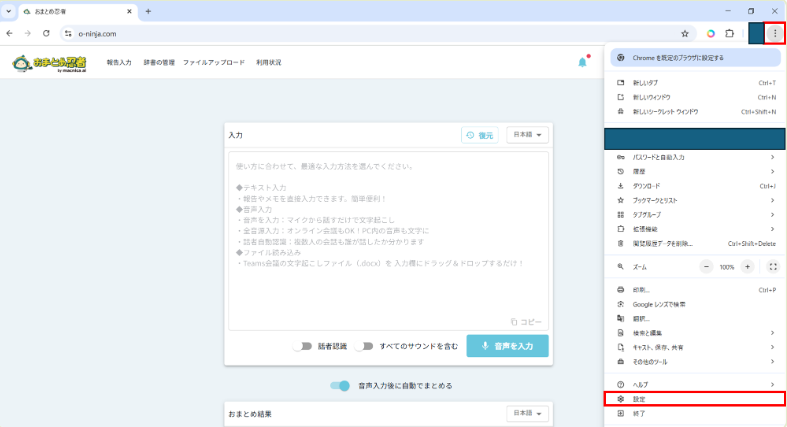Open 報告入力 navigation link
787x427 pixels.
(x=119, y=62)
